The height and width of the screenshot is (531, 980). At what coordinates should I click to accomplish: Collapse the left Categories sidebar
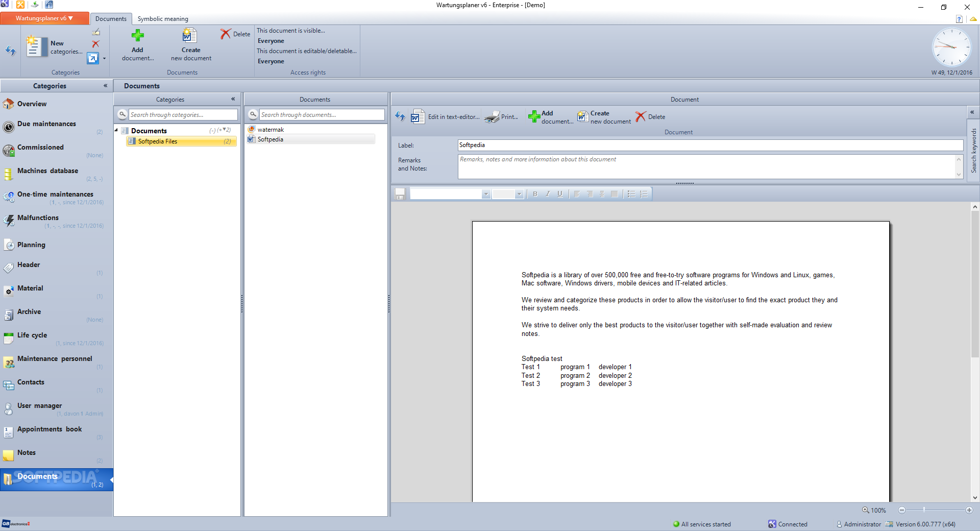(x=105, y=86)
